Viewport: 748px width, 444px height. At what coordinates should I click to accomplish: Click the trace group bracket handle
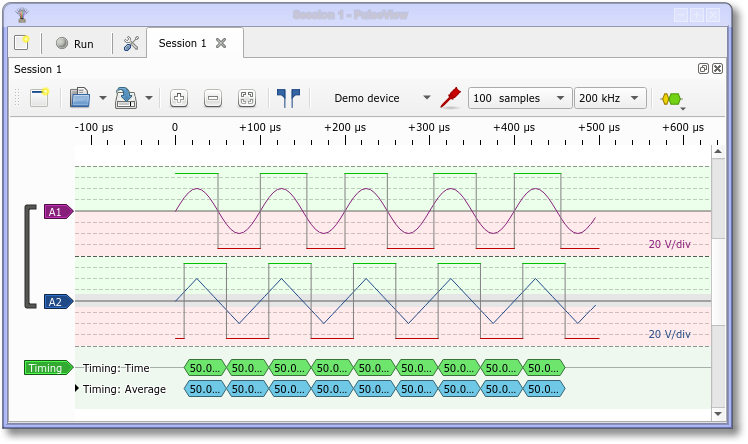coord(30,257)
